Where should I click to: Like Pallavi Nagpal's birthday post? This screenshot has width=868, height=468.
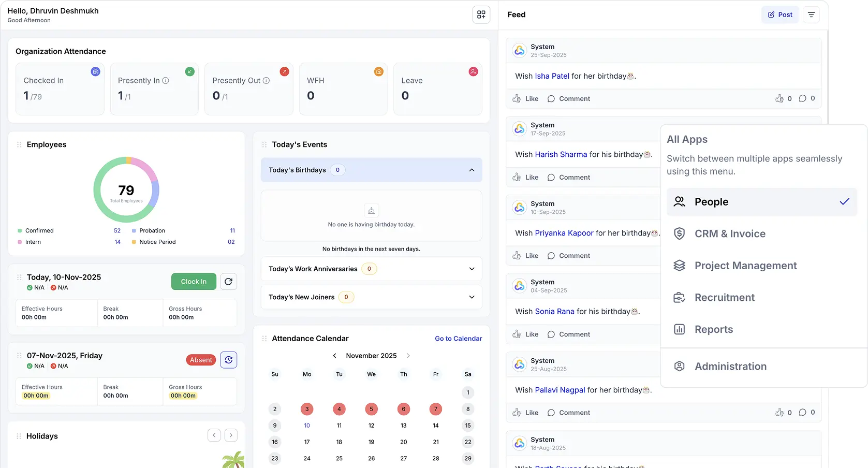tap(525, 412)
